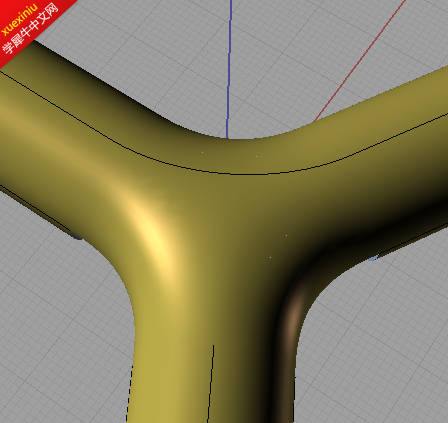Select the small blue point under right arm

pos(373,258)
